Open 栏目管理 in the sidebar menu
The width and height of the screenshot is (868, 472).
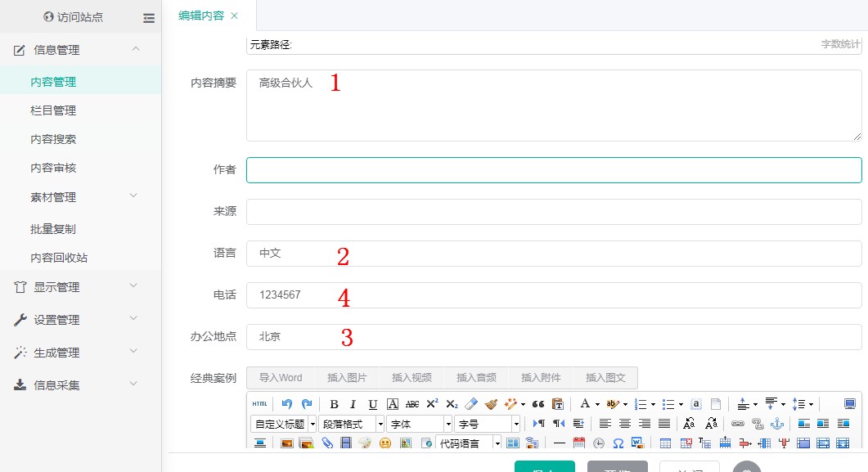coord(53,110)
